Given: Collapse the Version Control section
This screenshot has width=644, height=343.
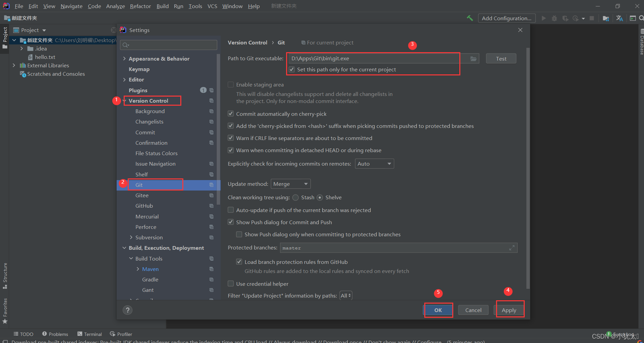Looking at the screenshot, I should (125, 101).
